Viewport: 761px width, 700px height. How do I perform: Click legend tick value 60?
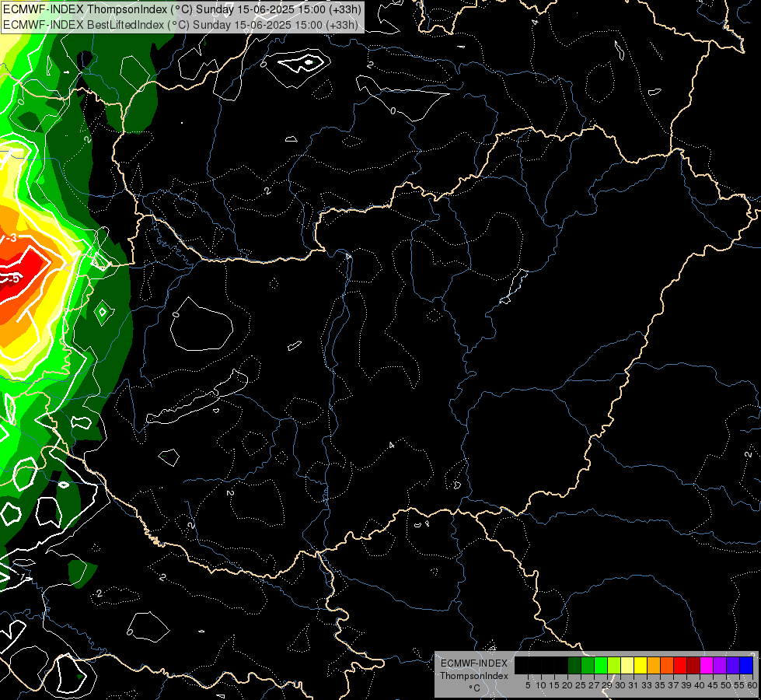tap(752, 685)
